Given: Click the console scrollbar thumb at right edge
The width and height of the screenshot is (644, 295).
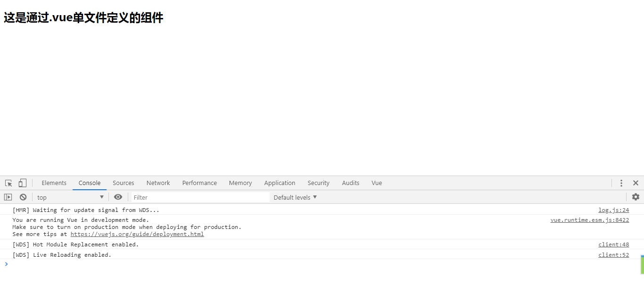Looking at the screenshot, I should [x=642, y=265].
